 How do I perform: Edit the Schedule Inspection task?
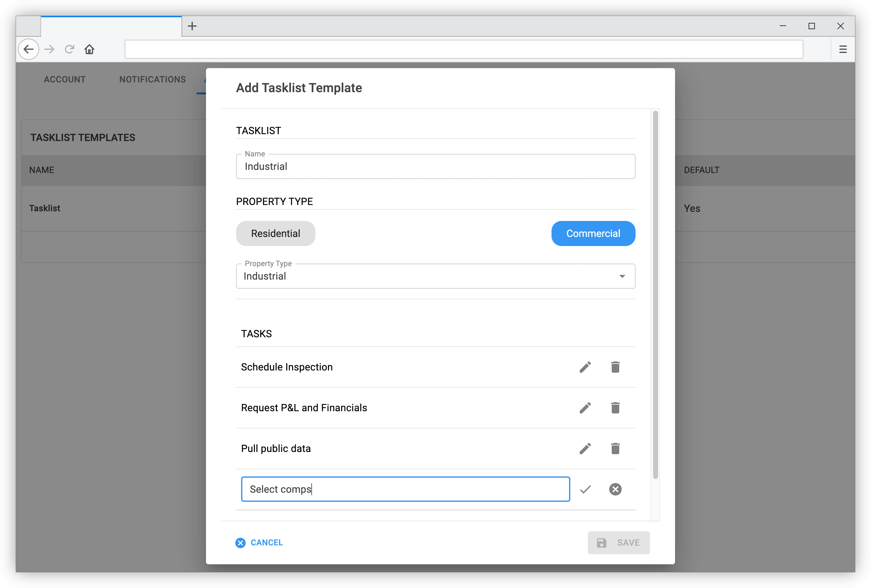point(585,367)
